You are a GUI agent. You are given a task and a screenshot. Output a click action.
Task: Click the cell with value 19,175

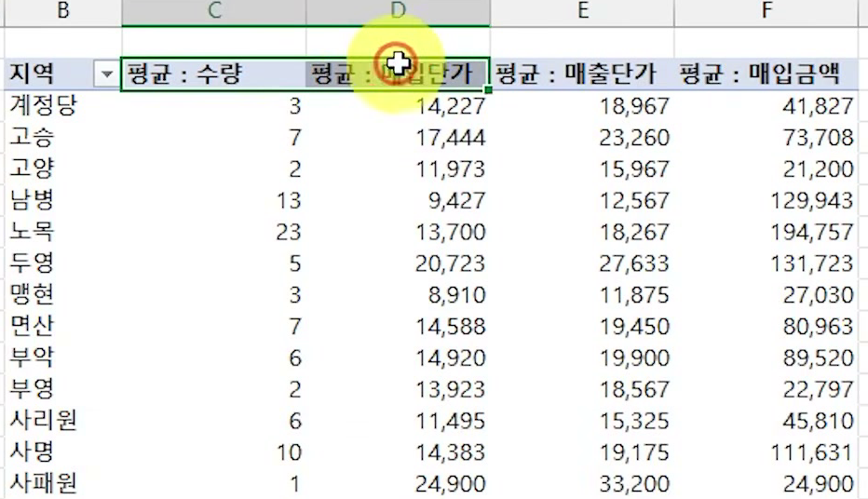582,452
